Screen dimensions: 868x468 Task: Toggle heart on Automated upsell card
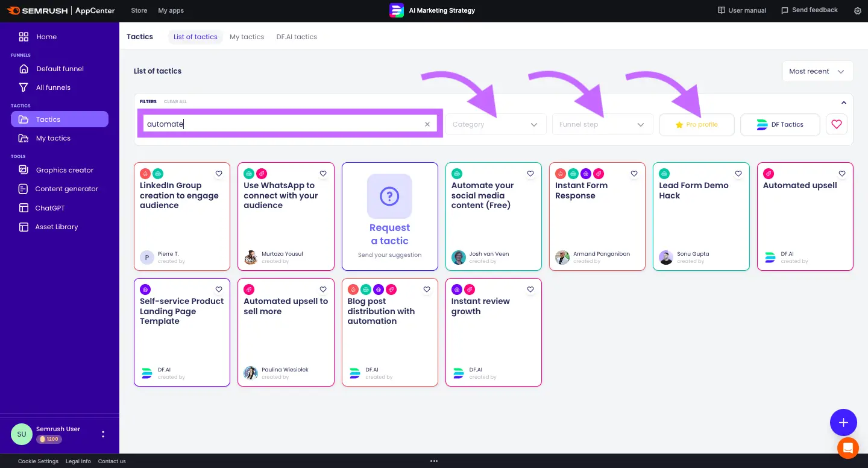[x=842, y=174]
